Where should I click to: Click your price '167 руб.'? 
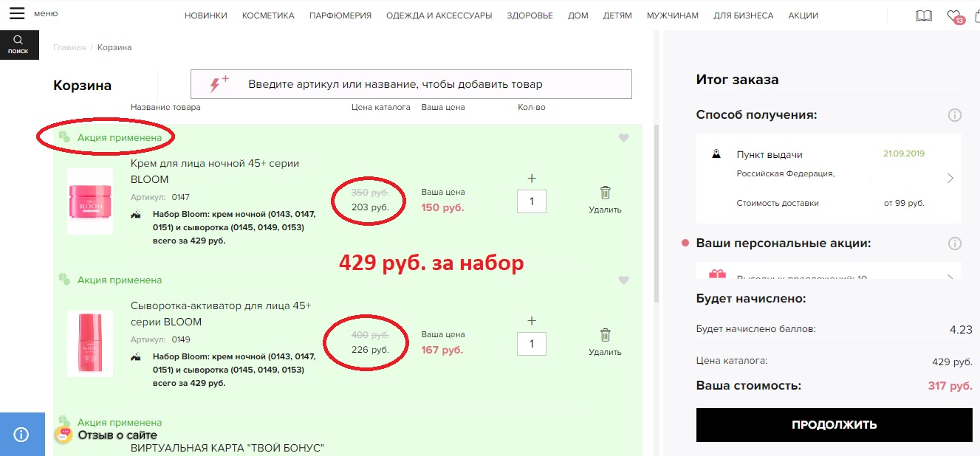(442, 350)
